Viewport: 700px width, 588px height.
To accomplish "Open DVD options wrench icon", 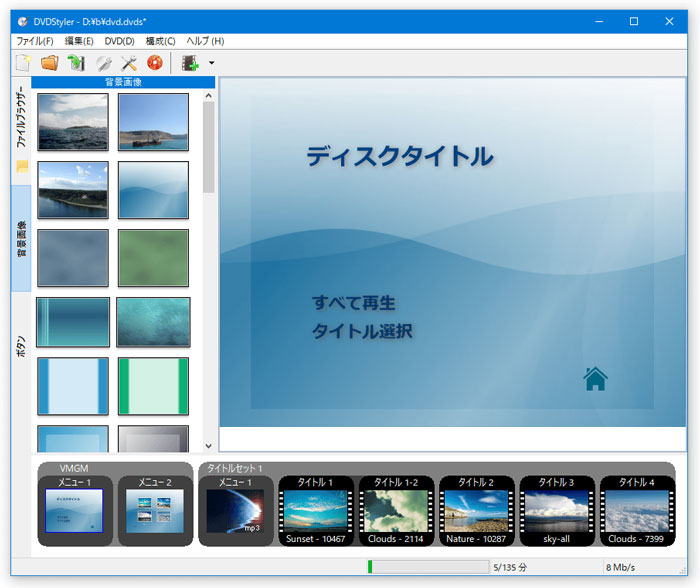I will [x=102, y=63].
